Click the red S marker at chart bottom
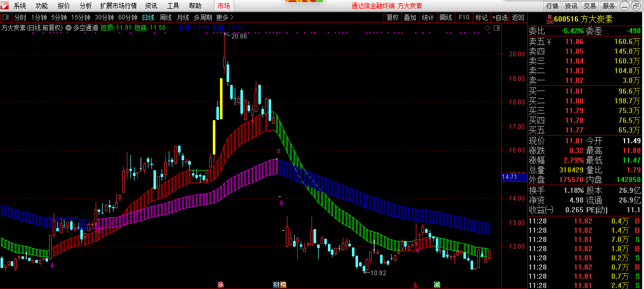 click(415, 284)
